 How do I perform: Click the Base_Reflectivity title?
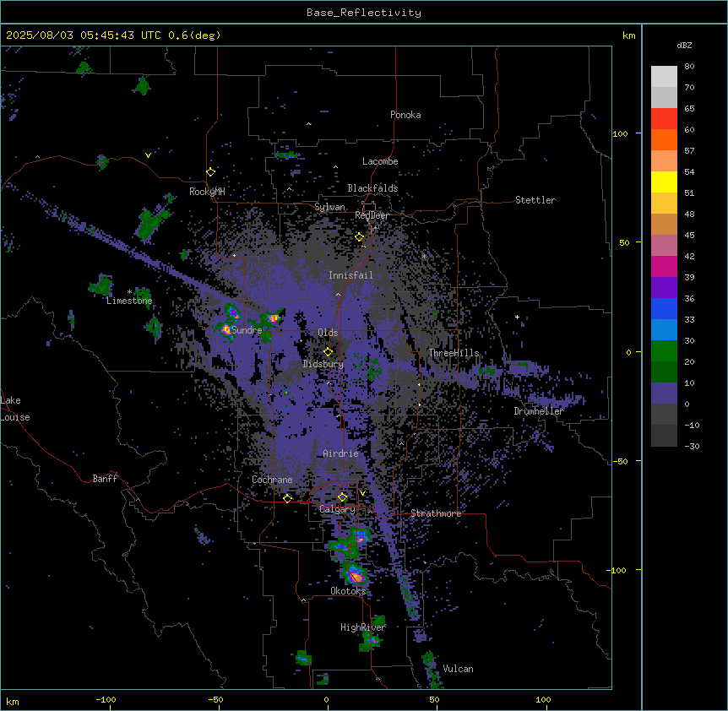[364, 13]
